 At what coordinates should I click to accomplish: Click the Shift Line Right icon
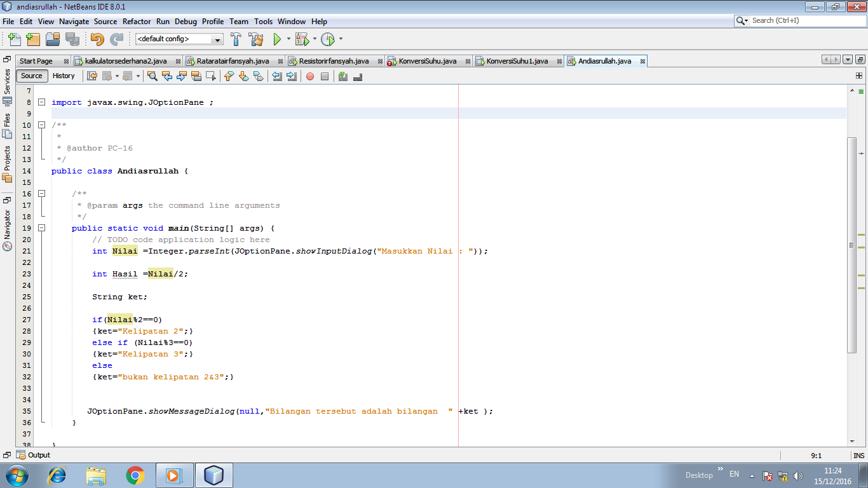(292, 76)
